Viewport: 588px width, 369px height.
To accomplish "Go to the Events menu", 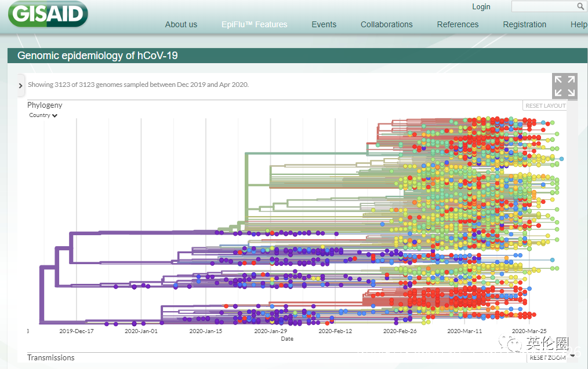I will coord(324,24).
